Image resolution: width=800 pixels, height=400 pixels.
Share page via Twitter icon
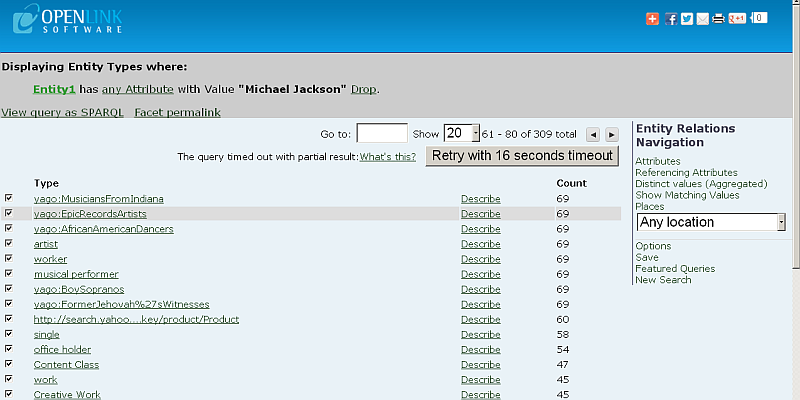pos(687,19)
